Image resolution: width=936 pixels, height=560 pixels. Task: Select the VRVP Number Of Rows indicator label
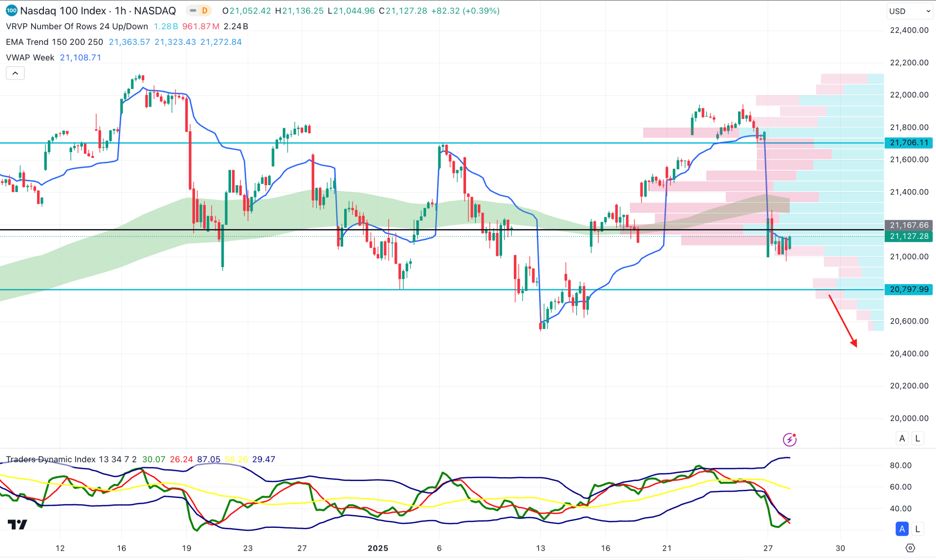point(77,26)
